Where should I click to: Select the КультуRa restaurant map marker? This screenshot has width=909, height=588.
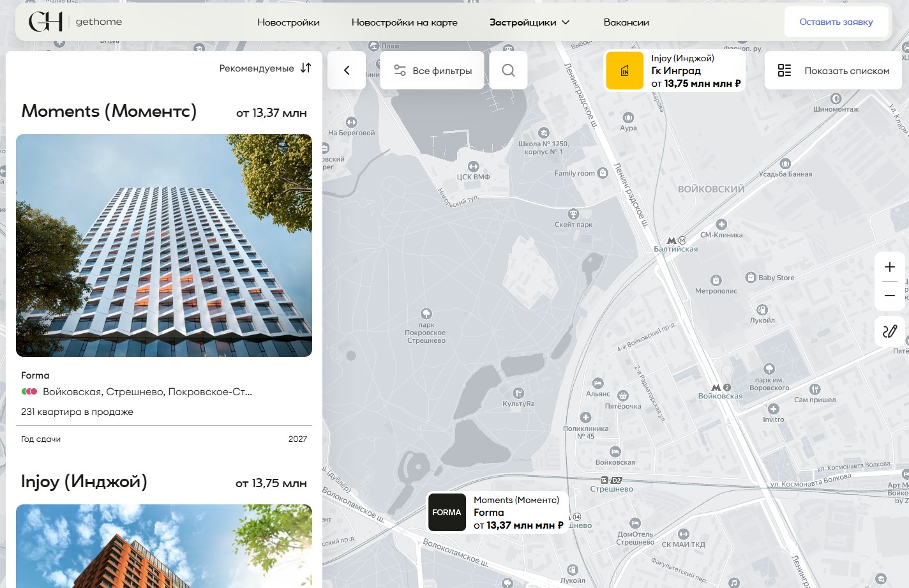[518, 393]
